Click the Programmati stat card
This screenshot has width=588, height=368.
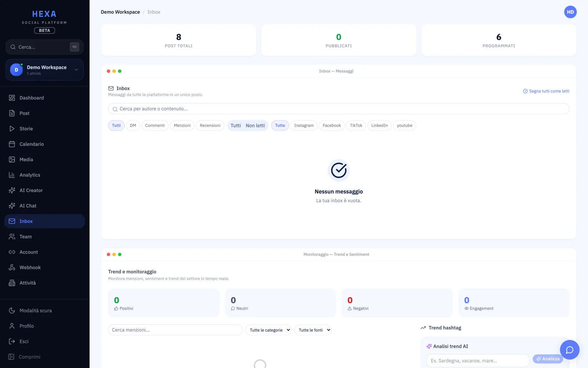click(x=499, y=40)
